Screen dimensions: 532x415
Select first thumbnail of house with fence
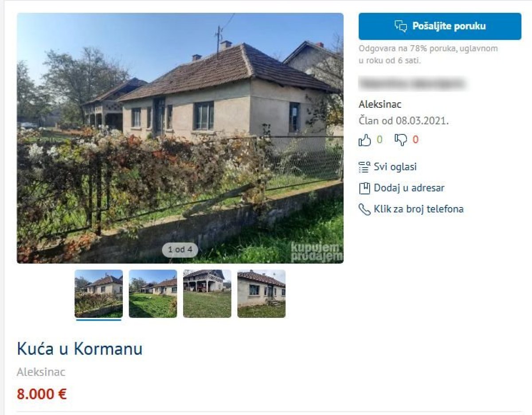click(98, 294)
